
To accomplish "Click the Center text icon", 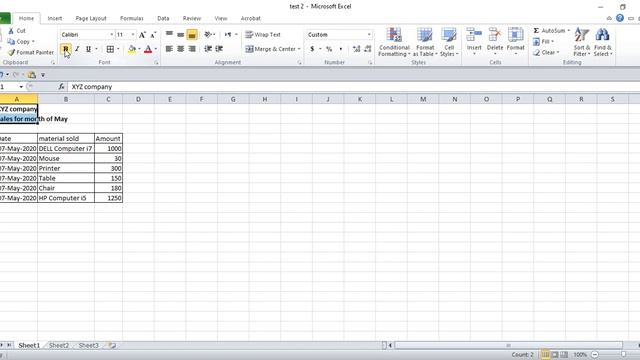I will (x=180, y=49).
